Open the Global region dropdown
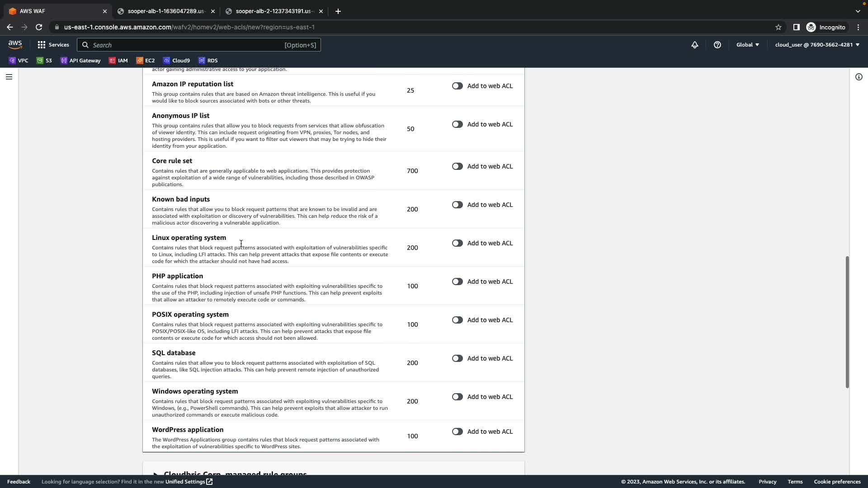This screenshot has height=488, width=868. 747,45
